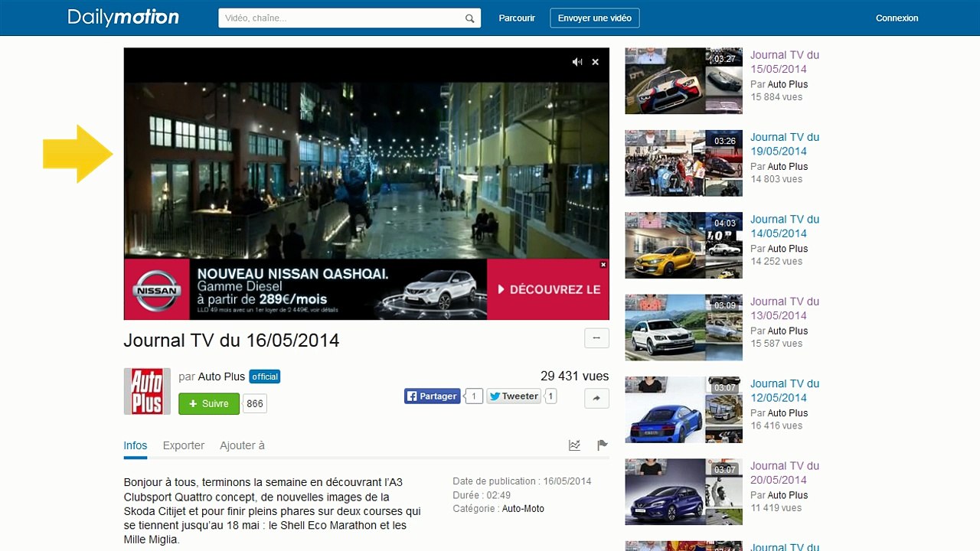The image size is (980, 551).
Task: Open Journal TV du 12/05/2014 title link
Action: tap(785, 390)
